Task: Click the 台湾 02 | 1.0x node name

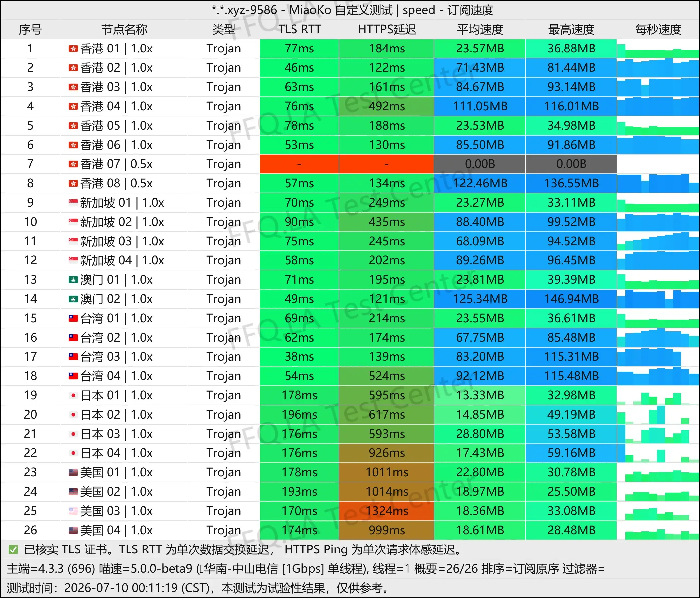Action: [x=116, y=337]
